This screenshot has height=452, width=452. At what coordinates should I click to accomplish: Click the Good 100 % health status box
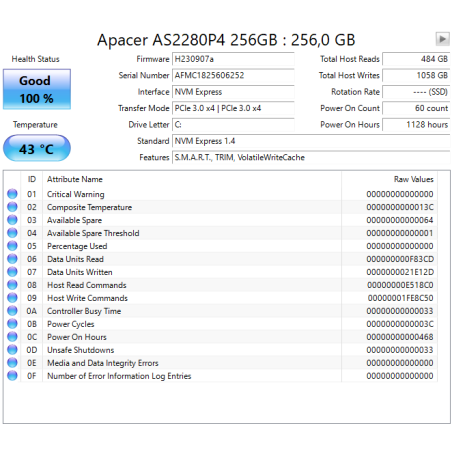tap(37, 89)
